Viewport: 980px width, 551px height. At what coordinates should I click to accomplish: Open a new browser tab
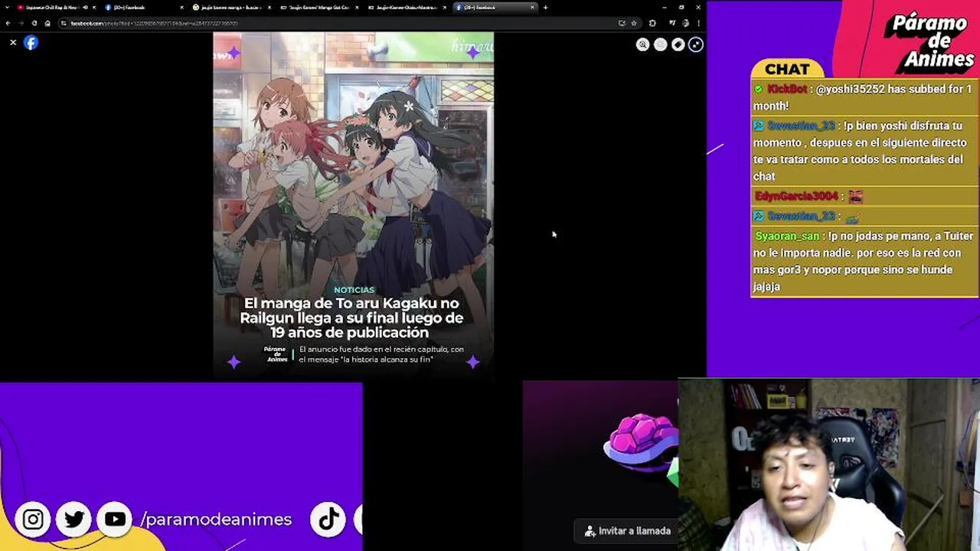coord(545,8)
